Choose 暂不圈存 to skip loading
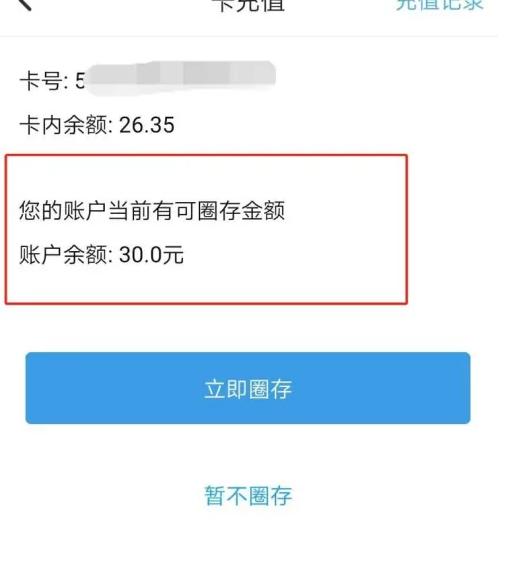Viewport: 505px width, 573px height. coord(248,496)
